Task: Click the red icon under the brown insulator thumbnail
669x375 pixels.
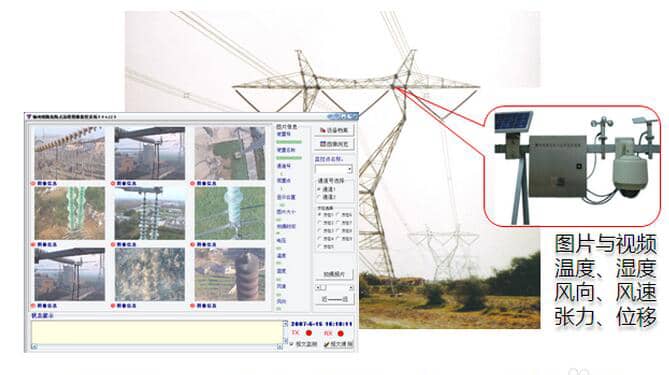Action: [192, 306]
